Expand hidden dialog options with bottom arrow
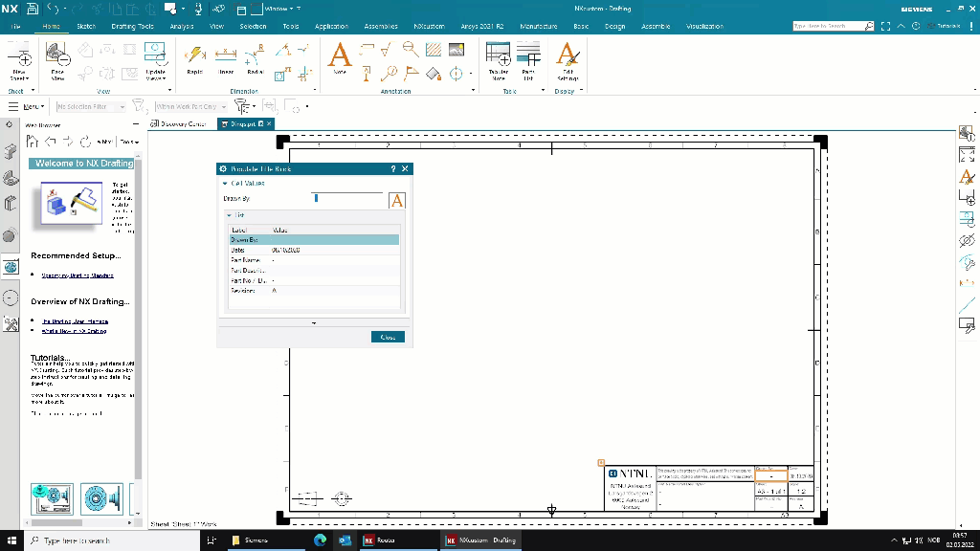The width and height of the screenshot is (980, 551). [314, 323]
